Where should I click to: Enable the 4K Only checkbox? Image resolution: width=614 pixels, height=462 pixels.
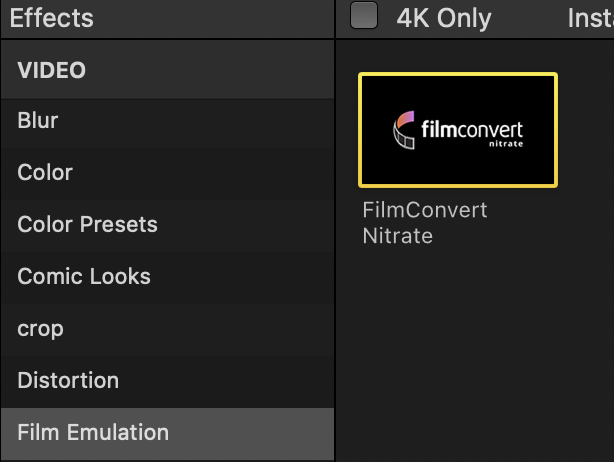tap(364, 17)
